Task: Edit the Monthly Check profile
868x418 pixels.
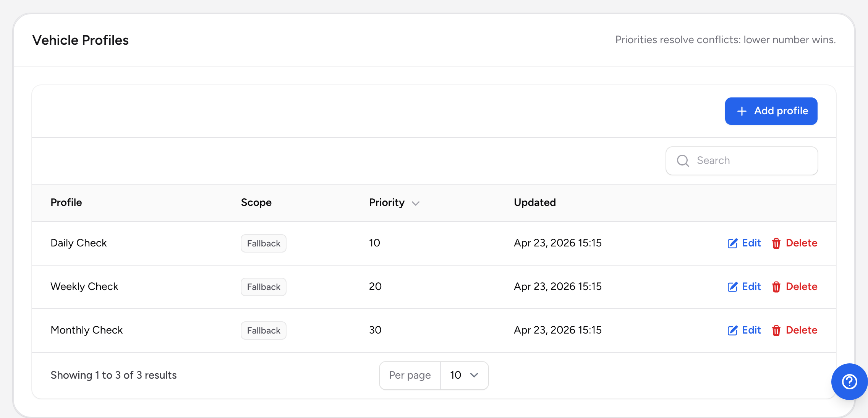Action: [x=744, y=330]
